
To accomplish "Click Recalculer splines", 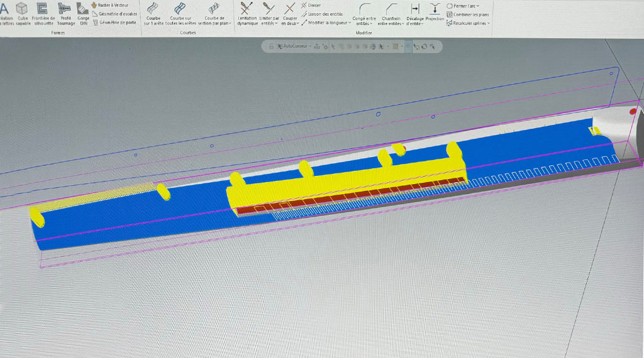I will 467,23.
